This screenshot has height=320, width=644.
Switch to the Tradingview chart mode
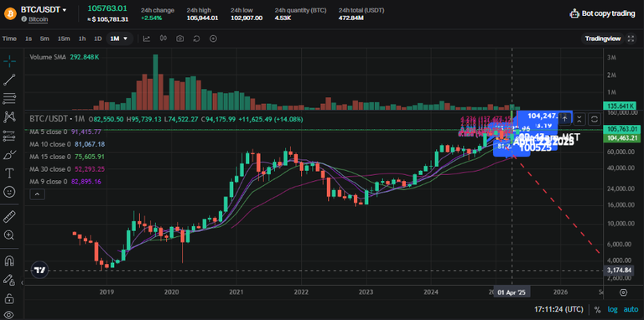603,39
